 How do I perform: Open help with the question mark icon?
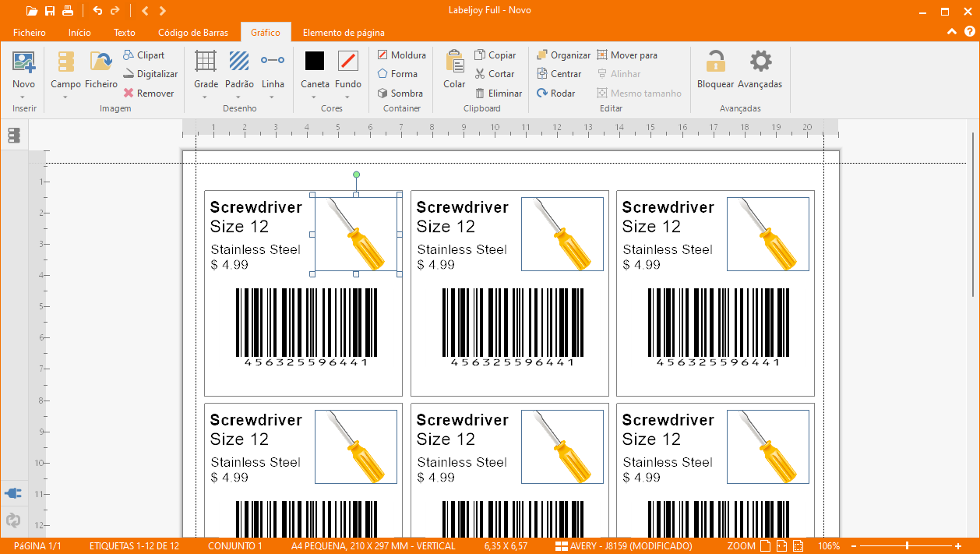tap(970, 32)
